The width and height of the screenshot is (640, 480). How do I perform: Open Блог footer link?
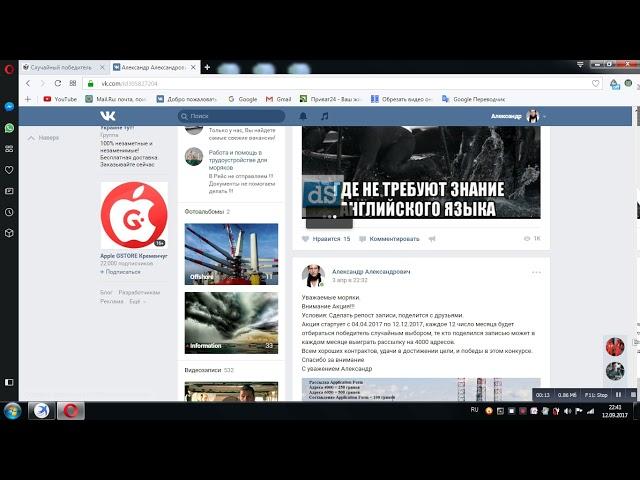click(x=106, y=293)
